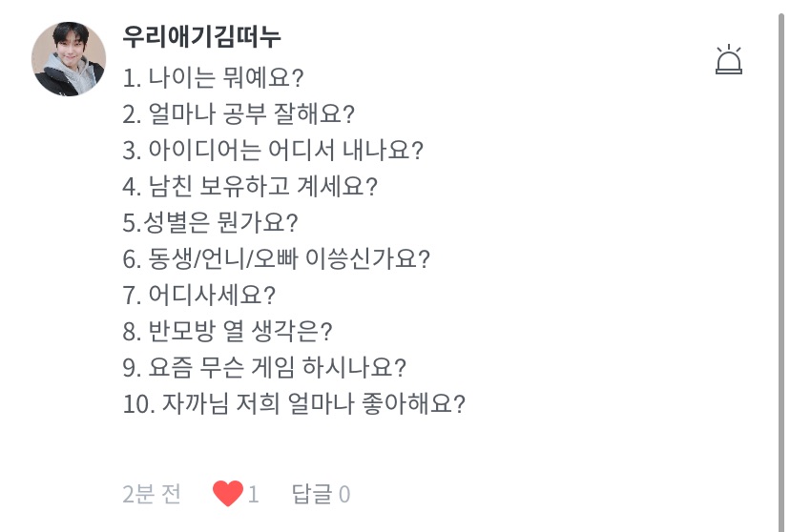Open replies via 답글 0
Viewport: 790px width, 532px height.
(x=321, y=494)
